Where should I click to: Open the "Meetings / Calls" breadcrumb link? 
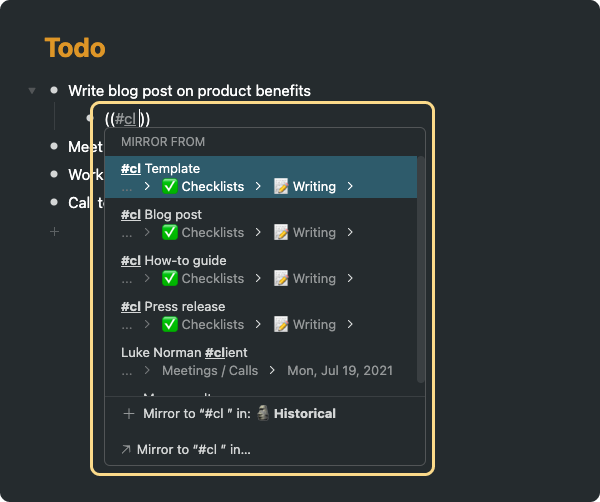[x=209, y=370]
